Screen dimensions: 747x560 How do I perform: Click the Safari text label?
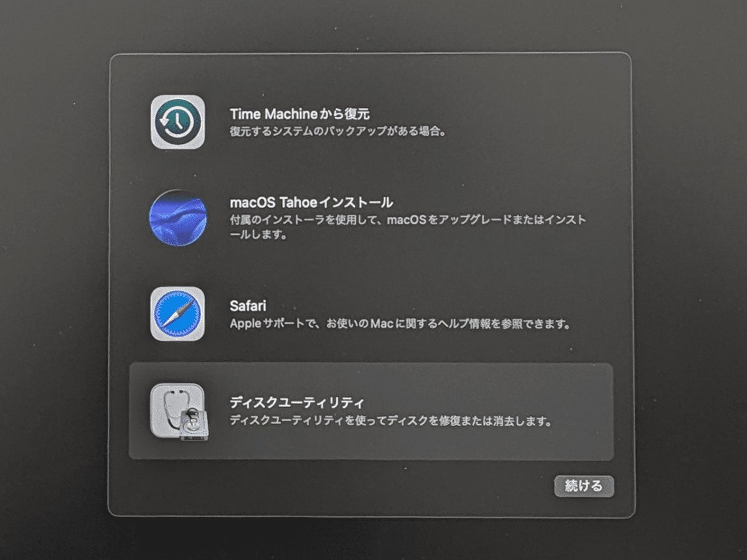[x=248, y=306]
